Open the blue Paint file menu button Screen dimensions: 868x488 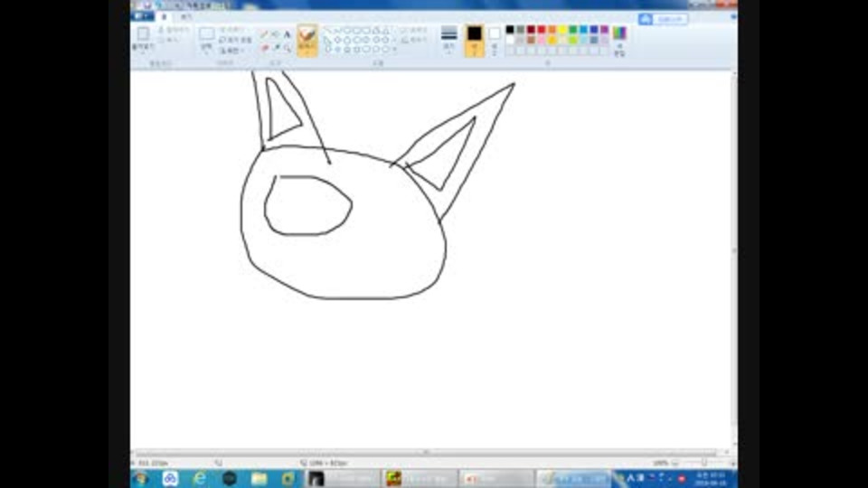coord(142,16)
